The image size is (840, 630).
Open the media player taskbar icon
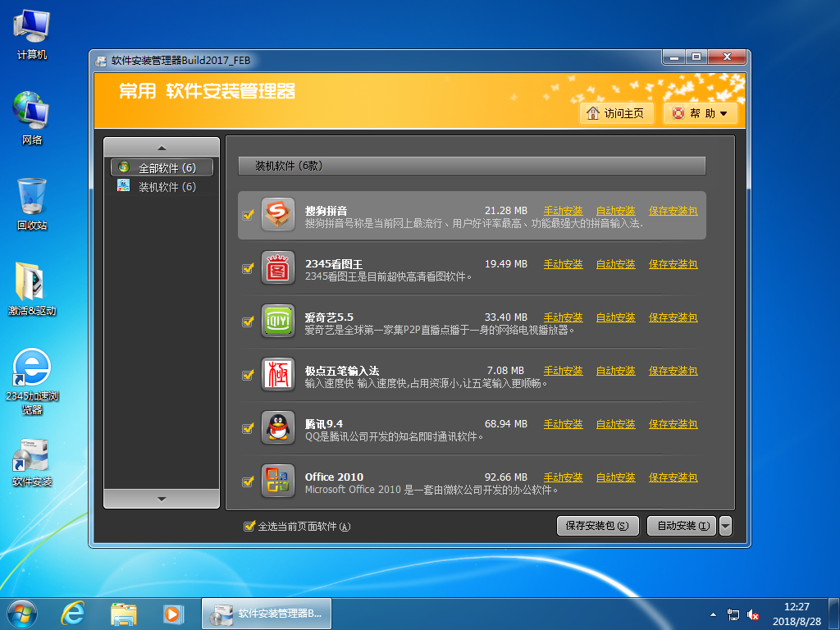173,614
